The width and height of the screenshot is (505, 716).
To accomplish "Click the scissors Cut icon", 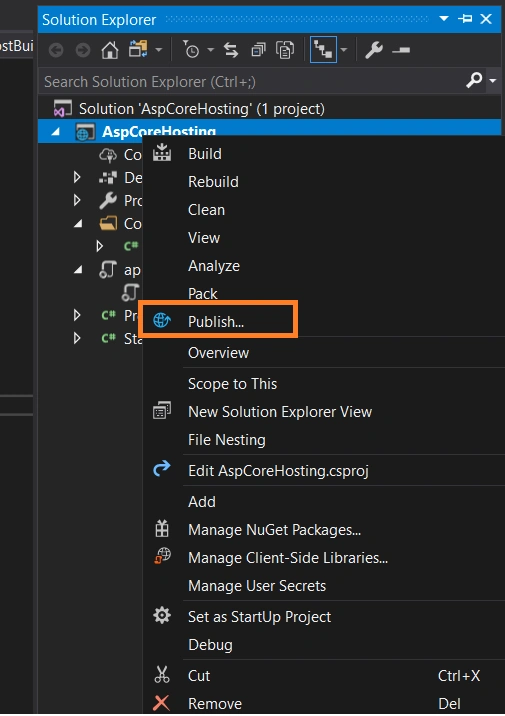I will click(162, 674).
